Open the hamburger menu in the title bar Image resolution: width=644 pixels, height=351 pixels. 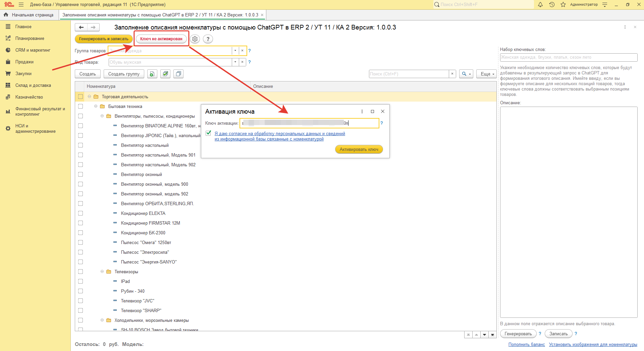(21, 5)
